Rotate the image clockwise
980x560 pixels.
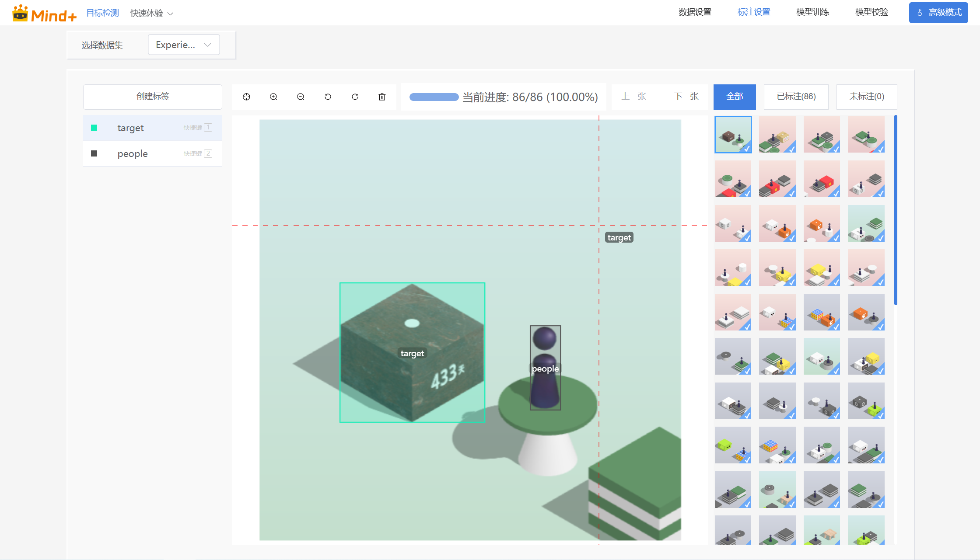(355, 97)
